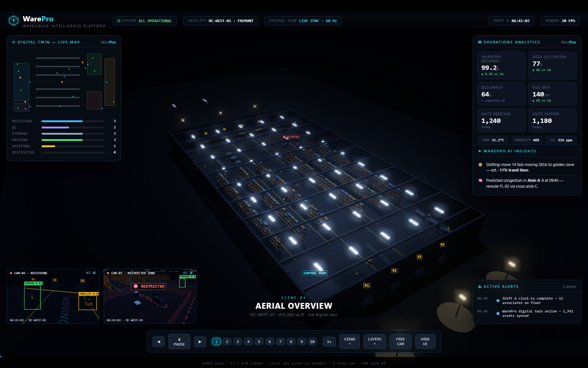Click the WarePro cube logo icon
Image resolution: width=588 pixels, height=368 pixels.
[14, 21]
